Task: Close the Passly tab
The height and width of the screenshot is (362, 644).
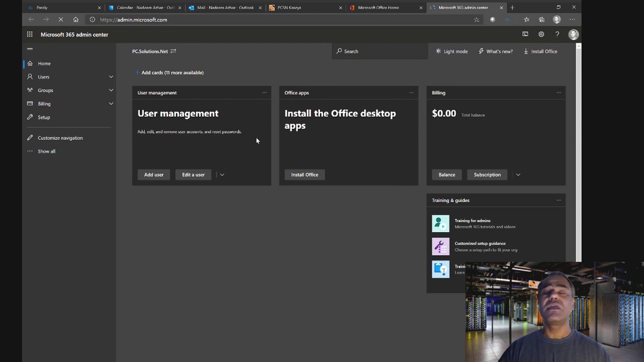Action: pyautogui.click(x=99, y=8)
